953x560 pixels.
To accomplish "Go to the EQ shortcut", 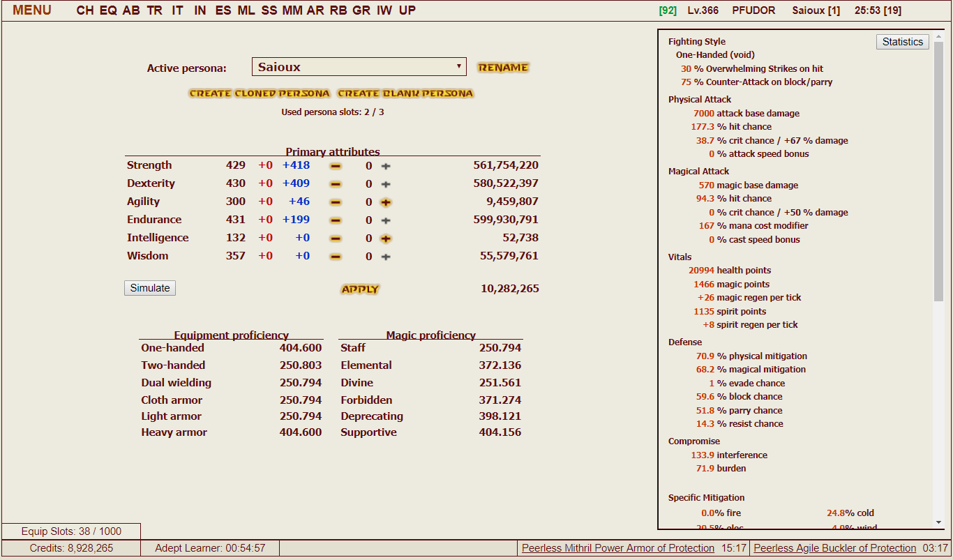I will 108,10.
